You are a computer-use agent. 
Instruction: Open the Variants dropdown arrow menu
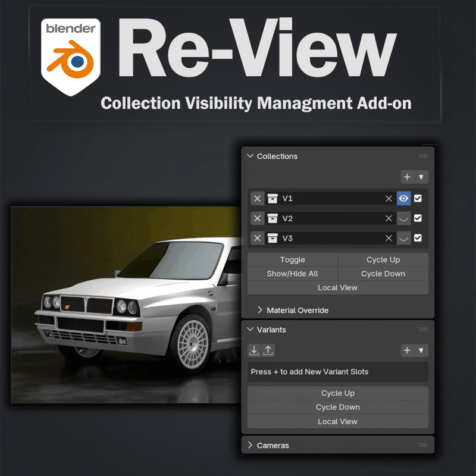coord(421,350)
